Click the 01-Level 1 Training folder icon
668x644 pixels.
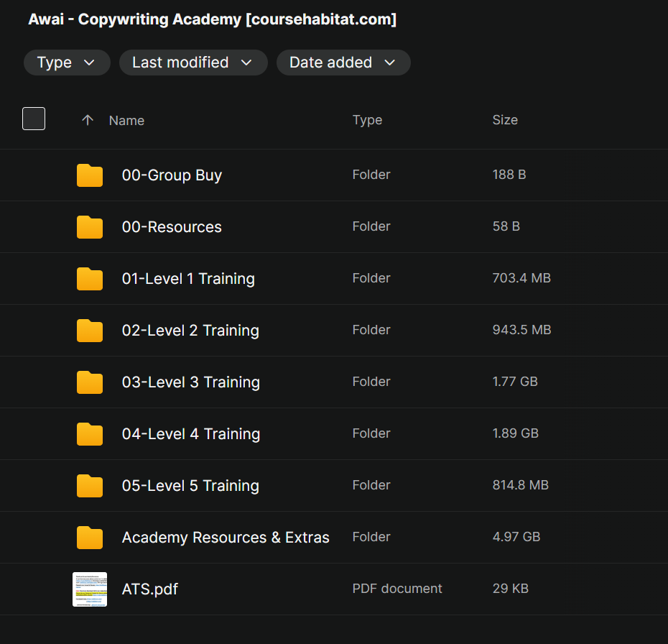click(x=90, y=279)
